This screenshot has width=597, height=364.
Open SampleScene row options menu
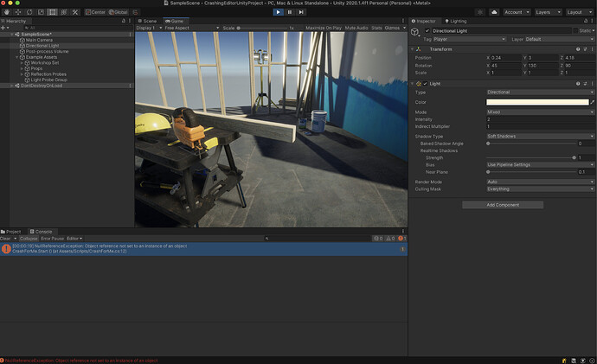tap(130, 35)
